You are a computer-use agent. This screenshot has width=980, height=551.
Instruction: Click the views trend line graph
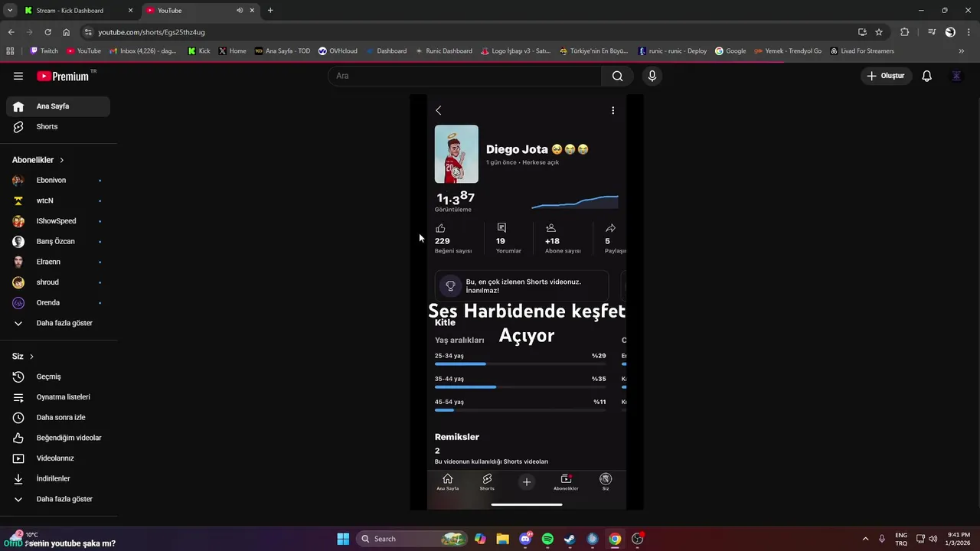pyautogui.click(x=575, y=202)
